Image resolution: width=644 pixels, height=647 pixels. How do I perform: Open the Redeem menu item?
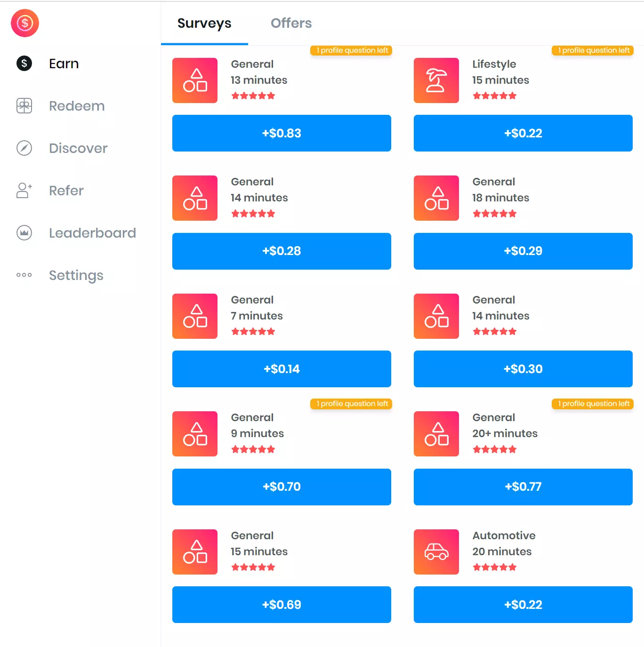77,106
